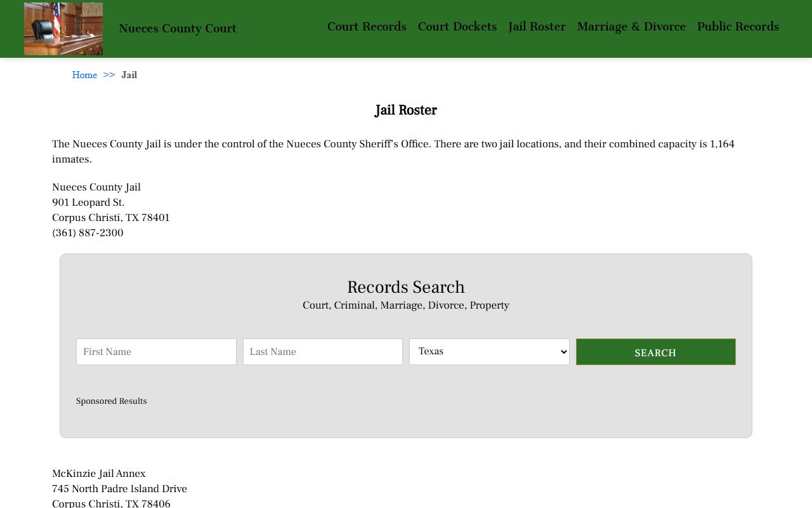The image size is (812, 508).
Task: Go to Court Dockets page
Action: [457, 27]
